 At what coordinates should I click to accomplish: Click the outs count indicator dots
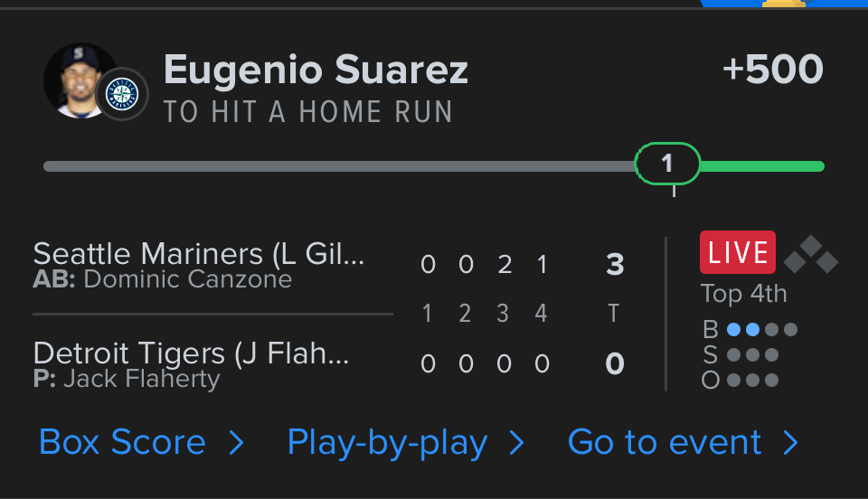tap(752, 380)
